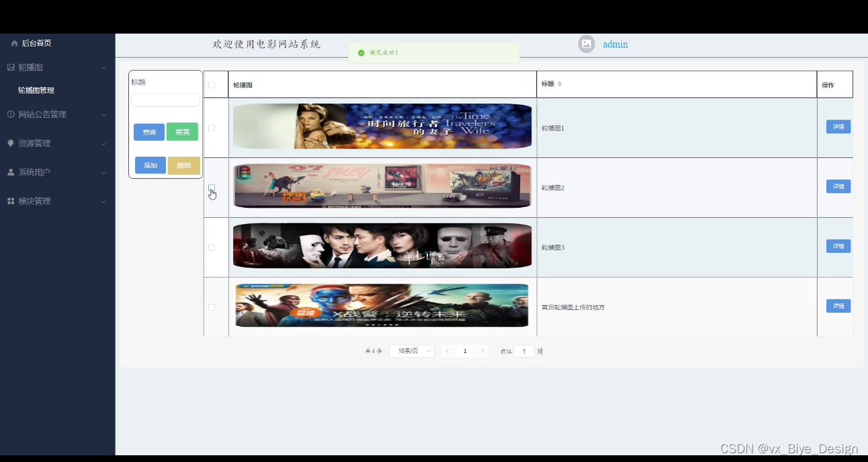868x462 pixels.
Task: Click the 前往 page number input
Action: tap(524, 351)
